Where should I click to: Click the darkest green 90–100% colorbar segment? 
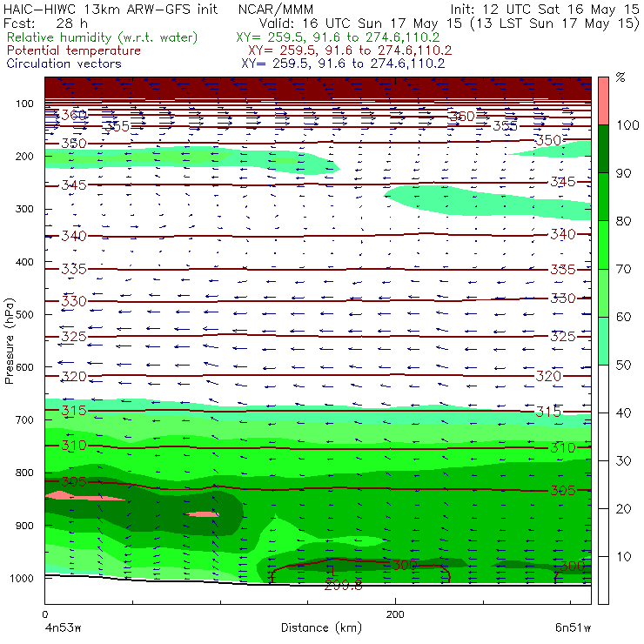point(603,149)
